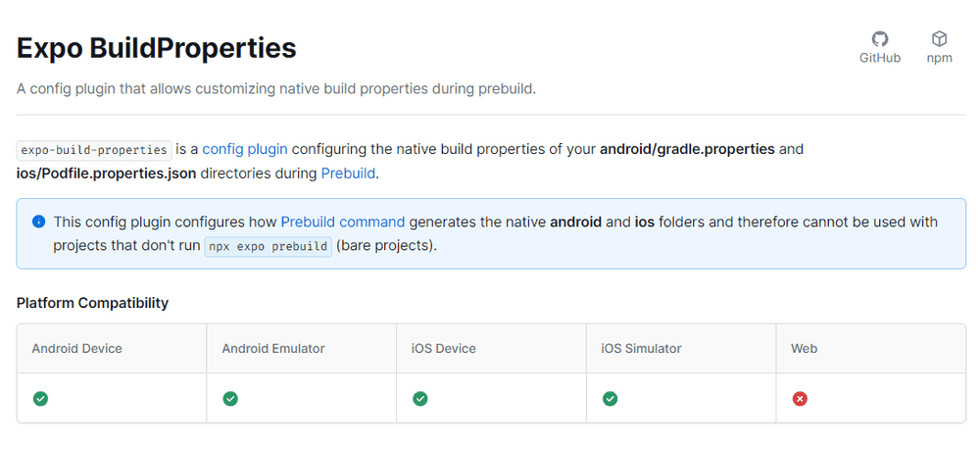Click the GitHub text label
Screen dimensions: 980x451
880,58
